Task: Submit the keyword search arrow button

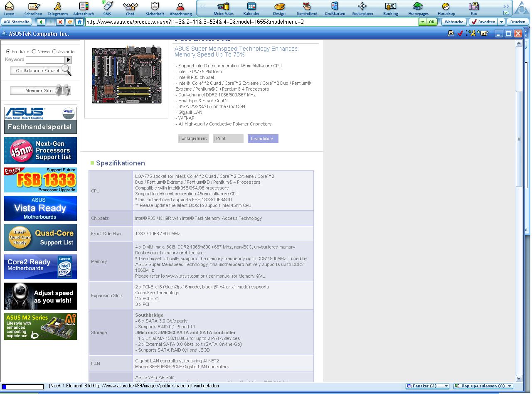Action: pyautogui.click(x=68, y=60)
